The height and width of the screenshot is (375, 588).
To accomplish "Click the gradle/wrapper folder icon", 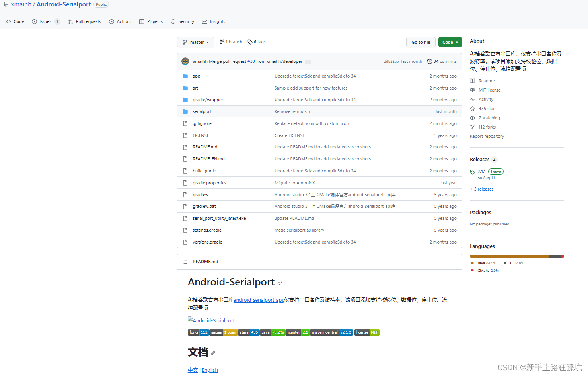I will coord(185,100).
